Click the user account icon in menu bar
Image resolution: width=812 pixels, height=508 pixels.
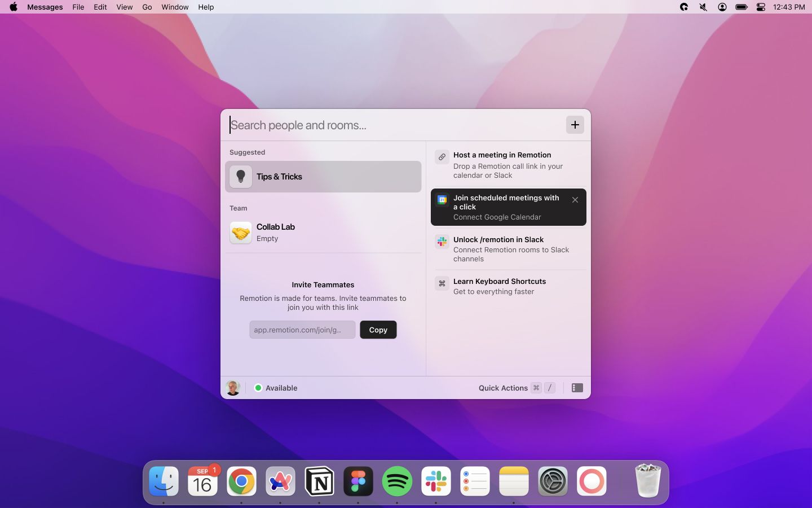tap(722, 7)
